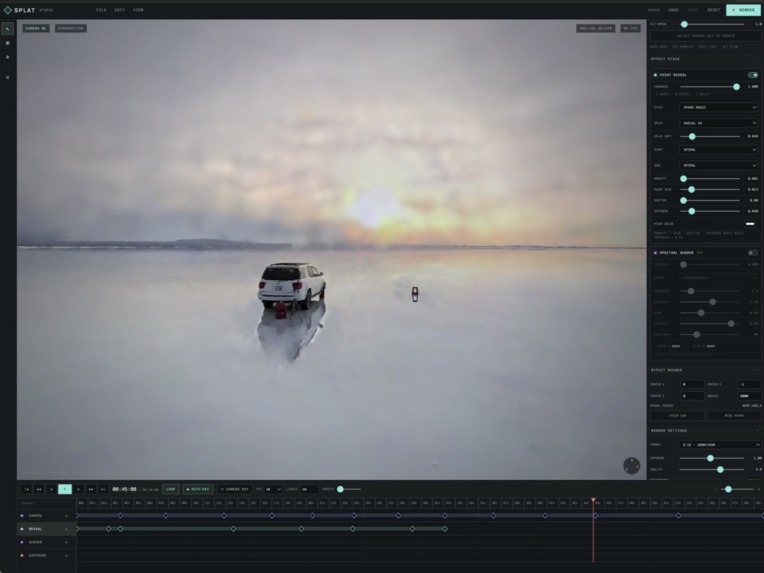Click the Radius input field
Viewport: 764px width, 573px height.
[x=749, y=396]
